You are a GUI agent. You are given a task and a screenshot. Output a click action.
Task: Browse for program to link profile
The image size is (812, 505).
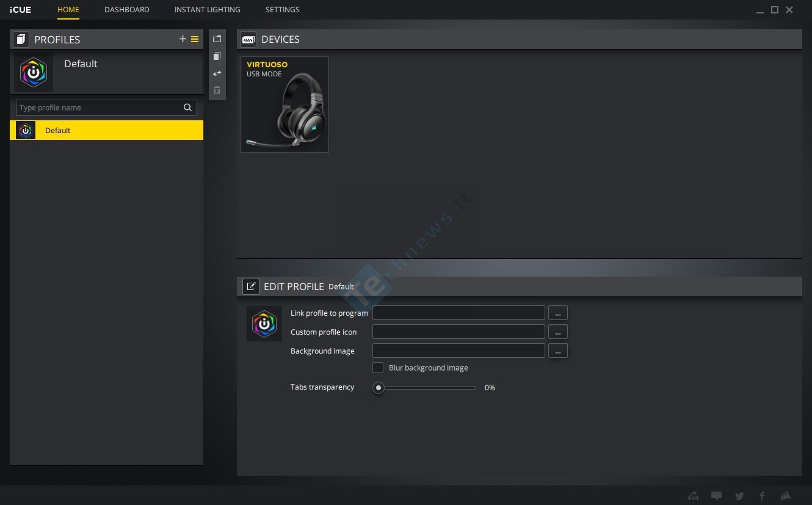(x=558, y=313)
